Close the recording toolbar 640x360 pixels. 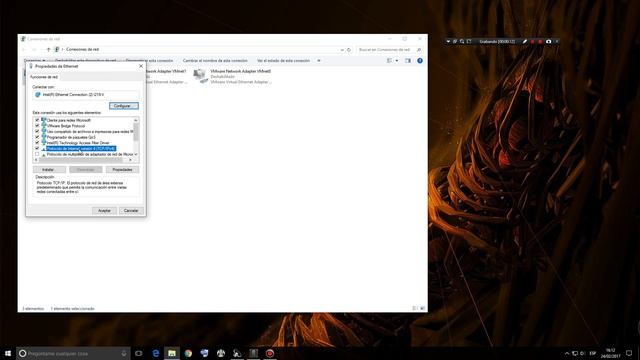coord(557,42)
